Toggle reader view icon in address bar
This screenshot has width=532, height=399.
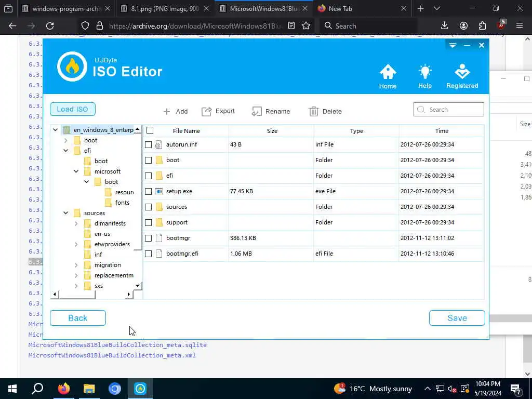(291, 26)
